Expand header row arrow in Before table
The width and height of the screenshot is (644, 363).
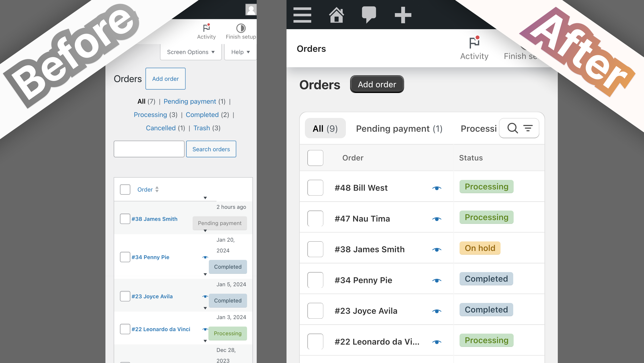(x=205, y=198)
